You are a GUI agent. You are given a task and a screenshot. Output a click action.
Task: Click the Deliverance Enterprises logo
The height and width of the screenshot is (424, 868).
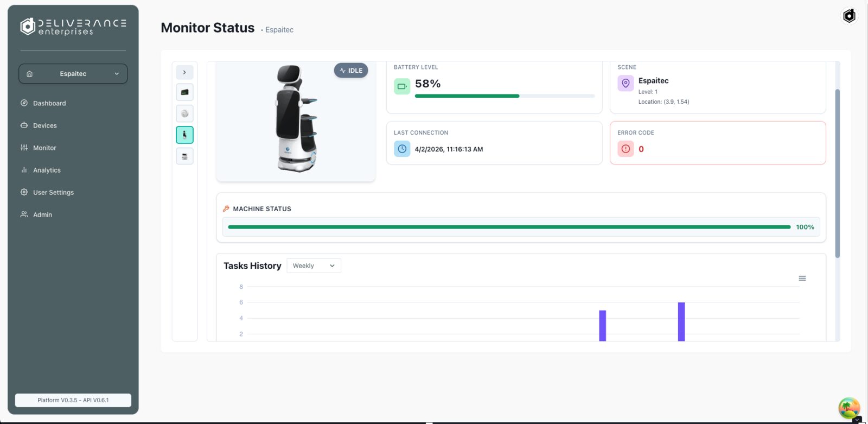73,27
